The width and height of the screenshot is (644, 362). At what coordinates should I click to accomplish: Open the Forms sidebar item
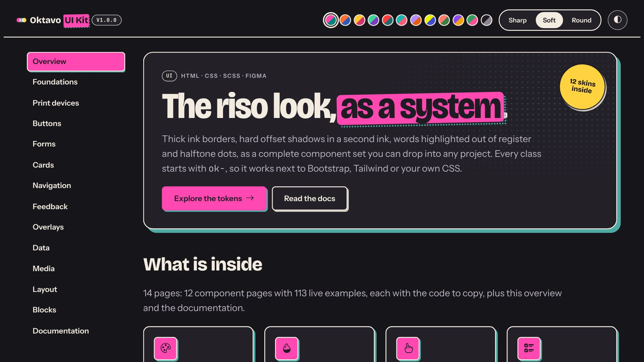(76, 144)
